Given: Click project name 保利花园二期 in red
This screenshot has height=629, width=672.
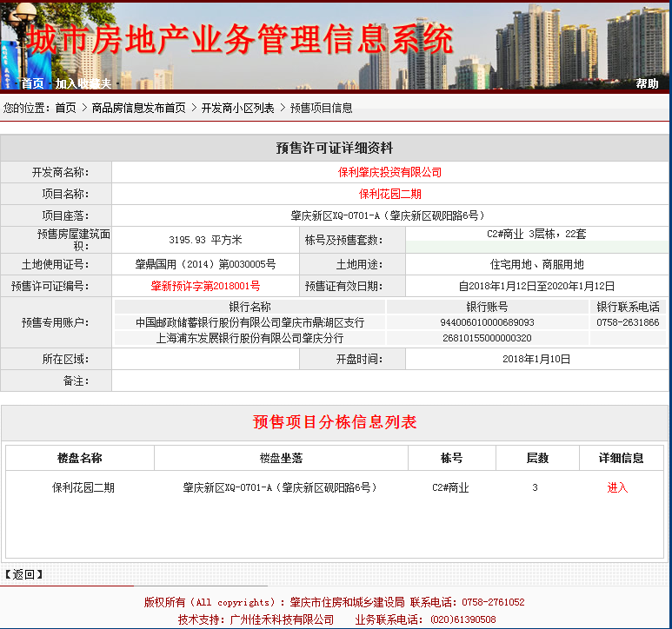Looking at the screenshot, I should [389, 194].
